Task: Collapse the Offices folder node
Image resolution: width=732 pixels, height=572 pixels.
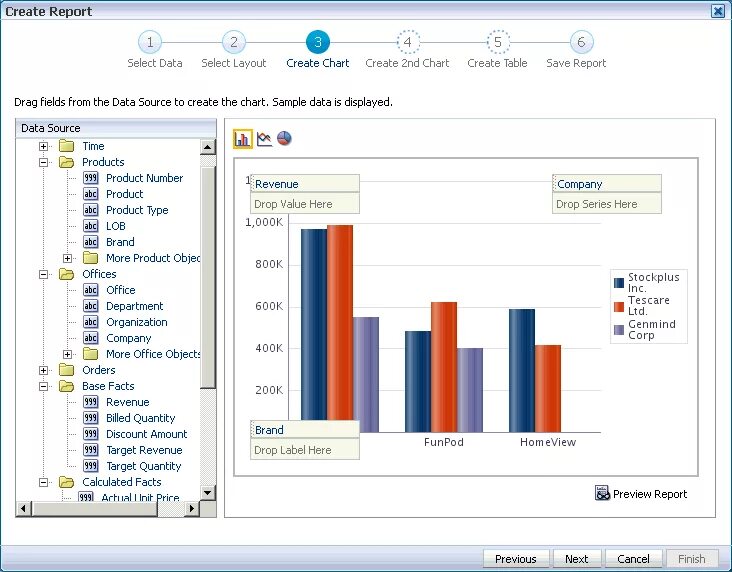Action: point(43,274)
